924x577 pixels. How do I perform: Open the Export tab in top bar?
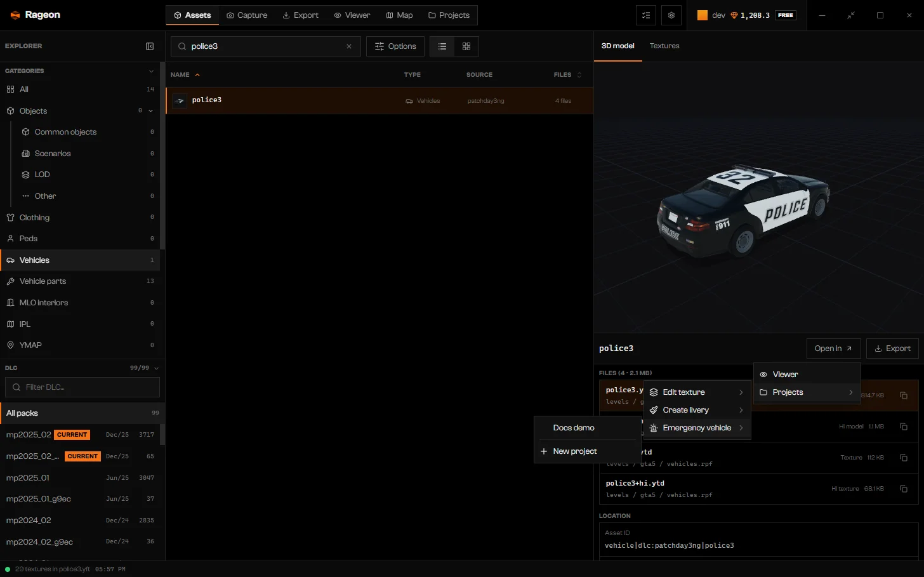point(301,15)
